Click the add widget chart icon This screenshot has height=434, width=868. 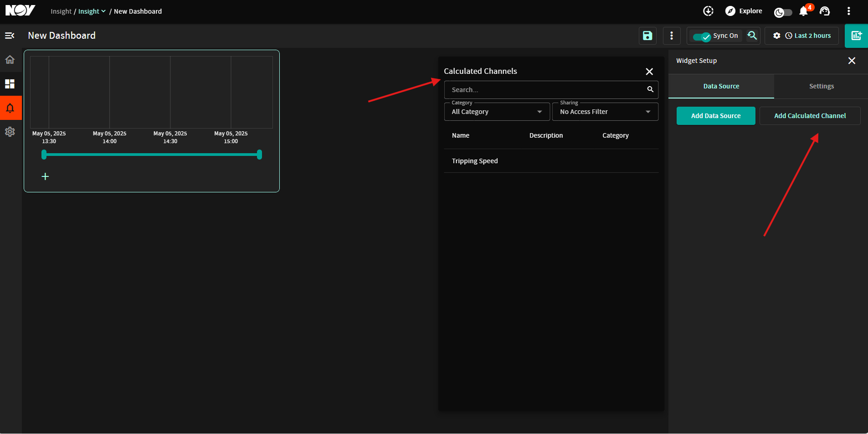point(857,36)
